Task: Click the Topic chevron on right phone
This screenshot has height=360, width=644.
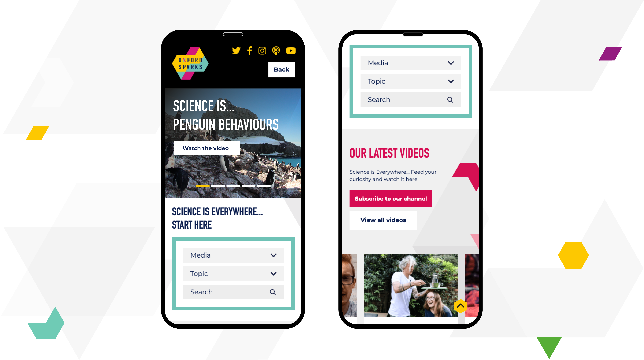Action: [x=451, y=81]
